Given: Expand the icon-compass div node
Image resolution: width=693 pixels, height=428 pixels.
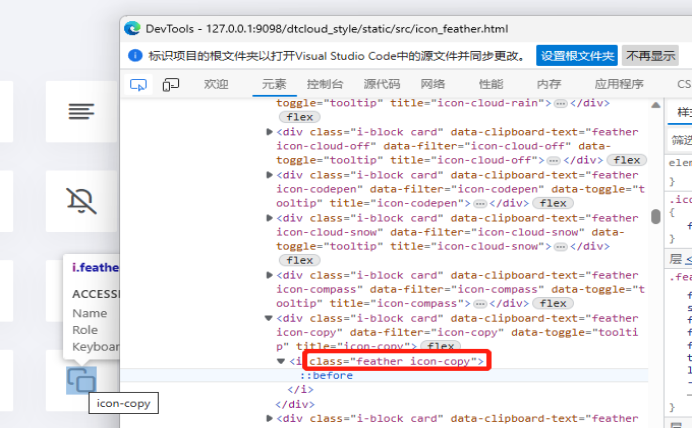Looking at the screenshot, I should click(x=269, y=275).
